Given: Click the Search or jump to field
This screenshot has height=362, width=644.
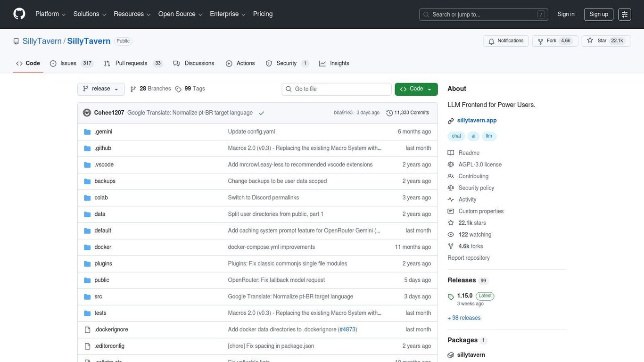Looking at the screenshot, I should pyautogui.click(x=484, y=15).
